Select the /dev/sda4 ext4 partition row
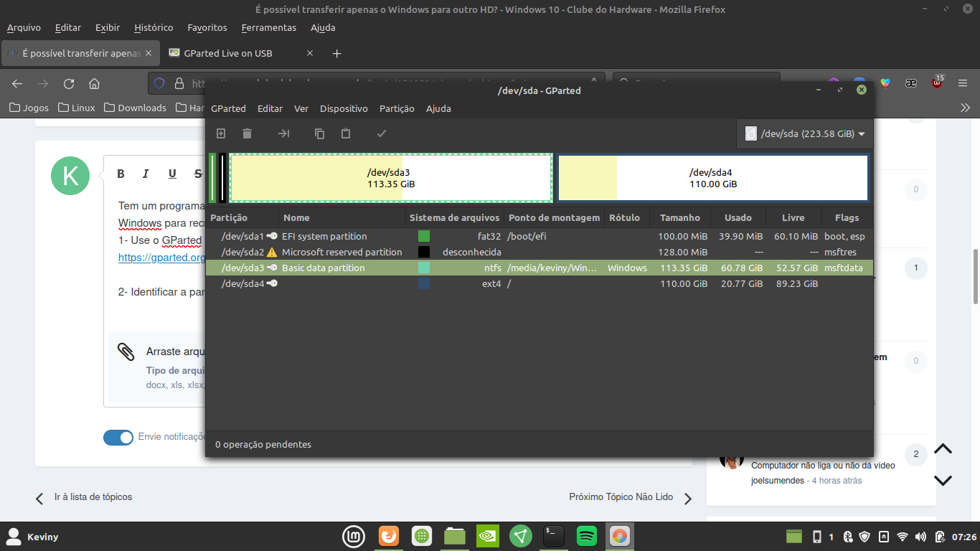The image size is (980, 551). (x=540, y=283)
